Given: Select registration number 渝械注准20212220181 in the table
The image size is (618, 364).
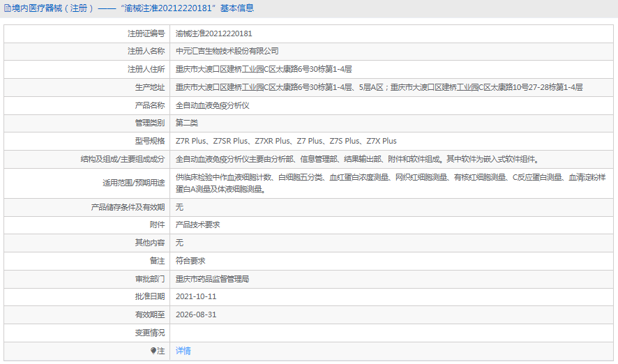Looking at the screenshot, I should [x=213, y=33].
